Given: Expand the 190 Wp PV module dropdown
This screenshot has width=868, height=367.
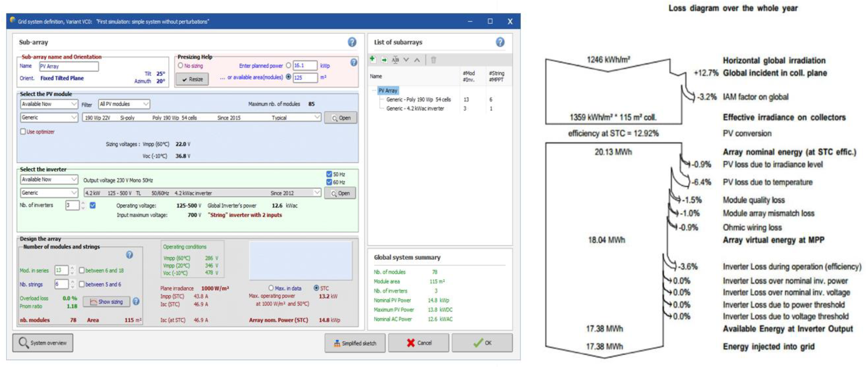Looking at the screenshot, I should click(x=201, y=117).
